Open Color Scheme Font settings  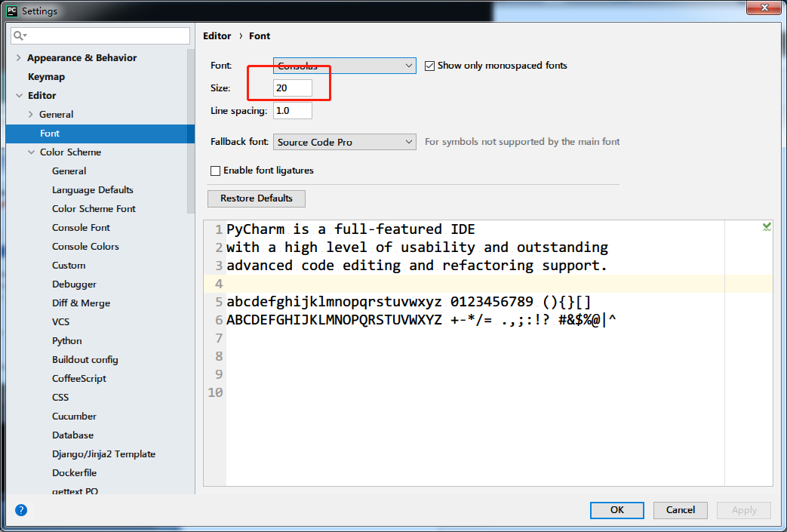94,209
